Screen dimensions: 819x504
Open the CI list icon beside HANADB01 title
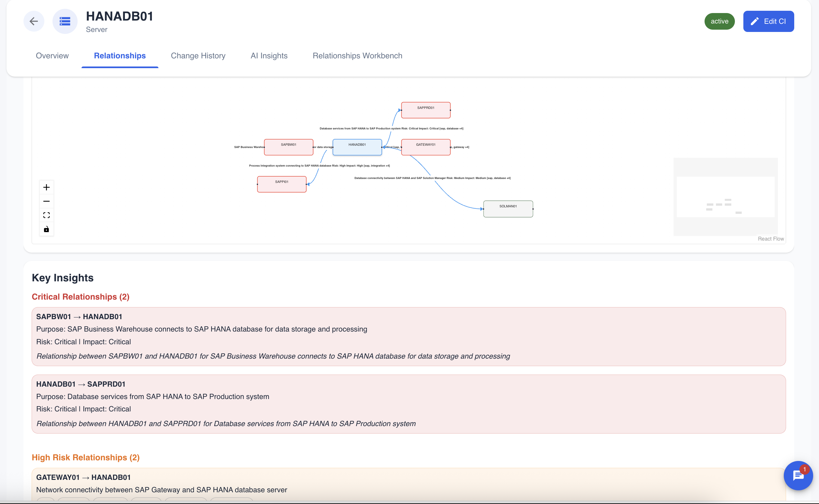pyautogui.click(x=65, y=21)
